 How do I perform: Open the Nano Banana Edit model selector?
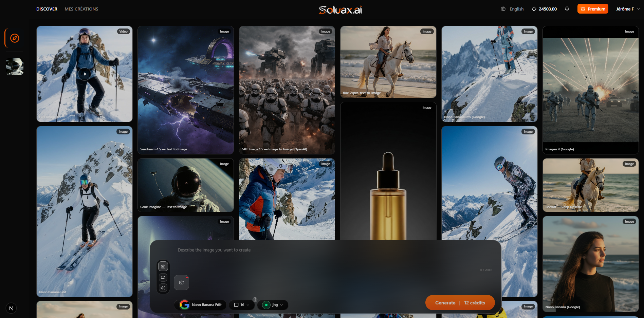click(201, 305)
